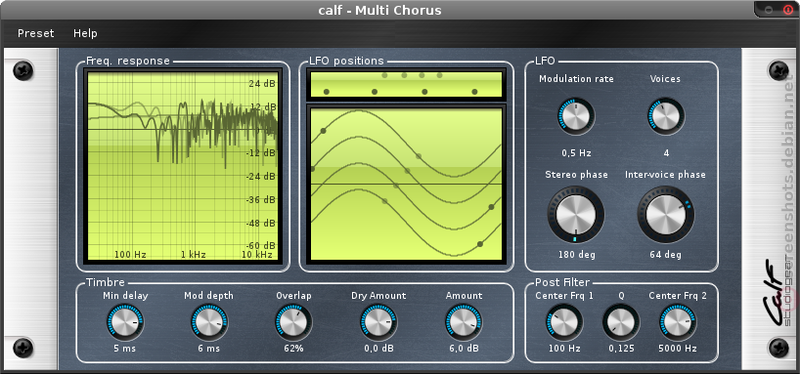The width and height of the screenshot is (800, 374).
Task: Click the Inter-voice phase knob
Action: point(666,214)
